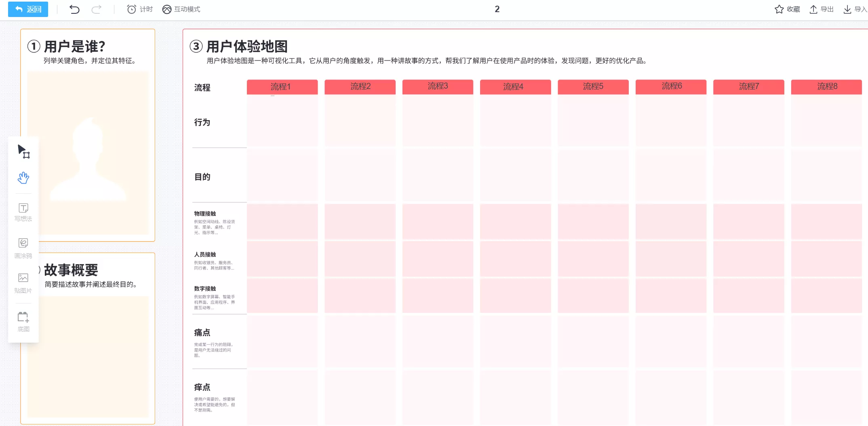The width and height of the screenshot is (868, 426).
Task: Click the story summary blank area box
Action: point(88,356)
